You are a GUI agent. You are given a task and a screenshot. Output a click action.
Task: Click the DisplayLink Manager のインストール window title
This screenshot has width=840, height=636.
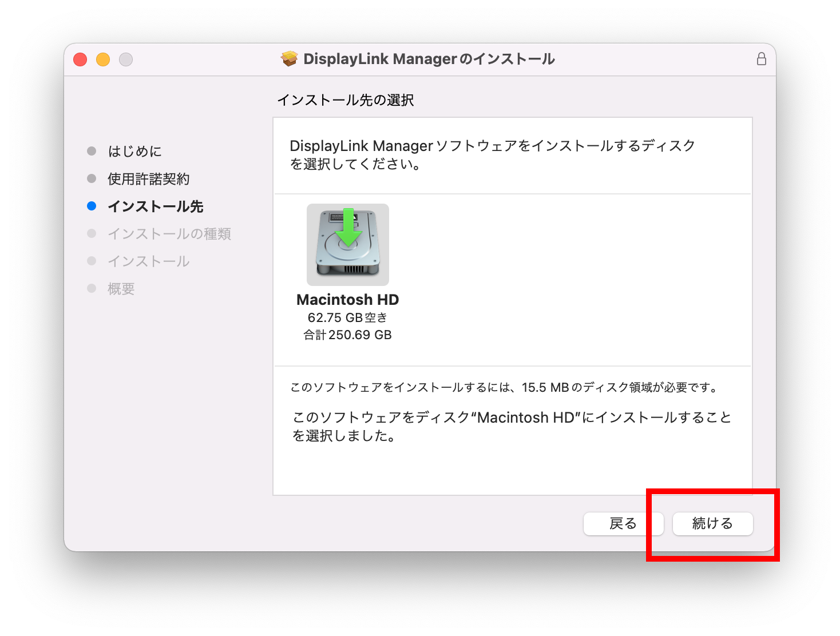point(429,59)
